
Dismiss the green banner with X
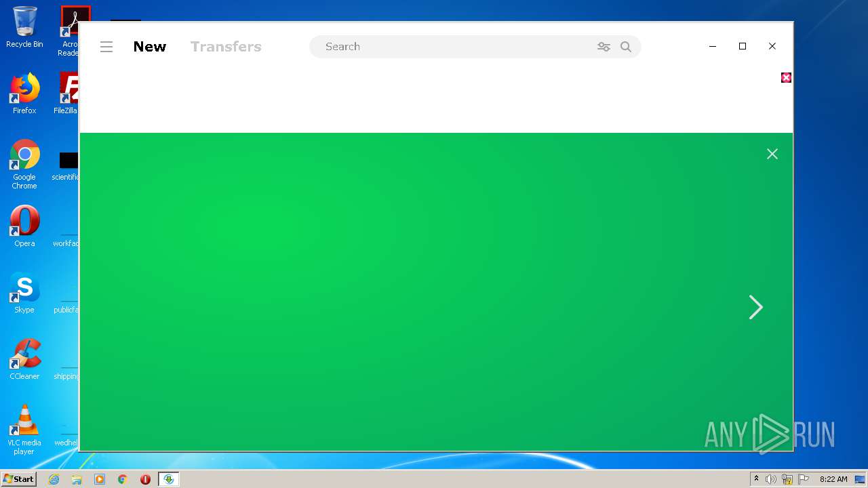(x=772, y=154)
